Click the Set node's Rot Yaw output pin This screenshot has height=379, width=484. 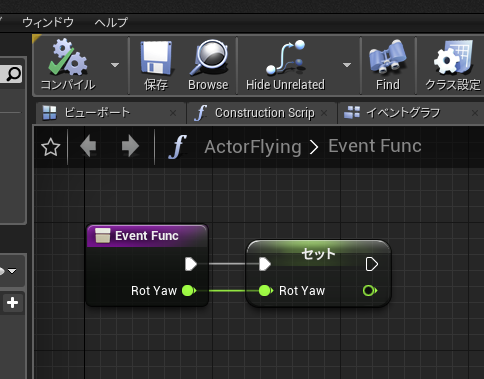click(370, 290)
